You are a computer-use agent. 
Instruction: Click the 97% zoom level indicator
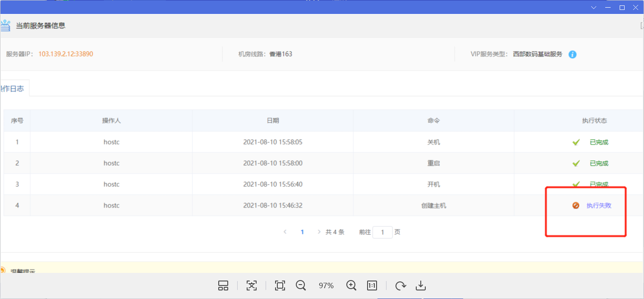(326, 285)
